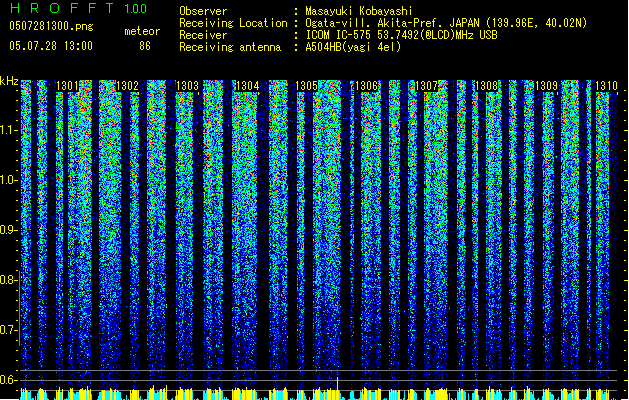Click the Receiving Location label

click(x=233, y=23)
